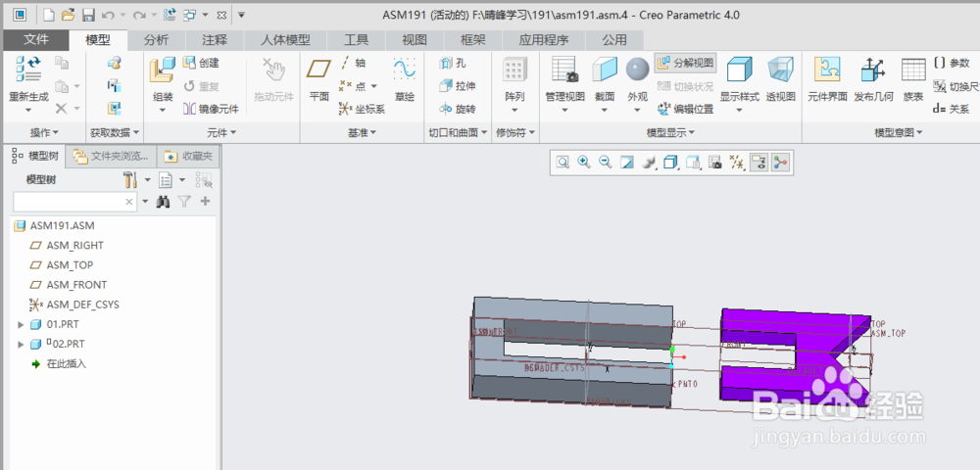The width and height of the screenshot is (980, 470).
Task: Click the Zoom out icon in graphics toolbar
Action: [605, 163]
